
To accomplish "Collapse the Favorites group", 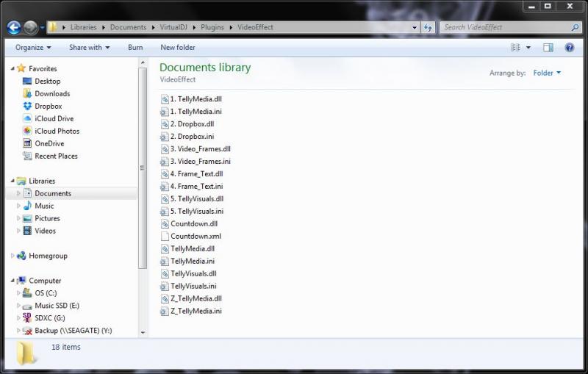I will pos(12,68).
